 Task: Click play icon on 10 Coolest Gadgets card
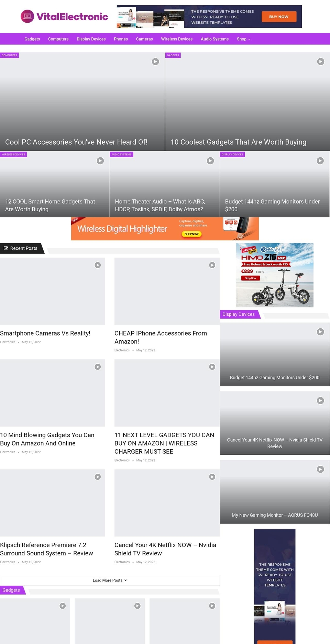click(x=320, y=61)
